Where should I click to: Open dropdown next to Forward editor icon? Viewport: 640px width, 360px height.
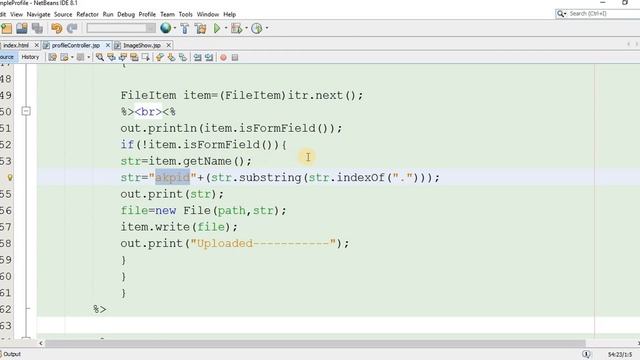coord(72,57)
